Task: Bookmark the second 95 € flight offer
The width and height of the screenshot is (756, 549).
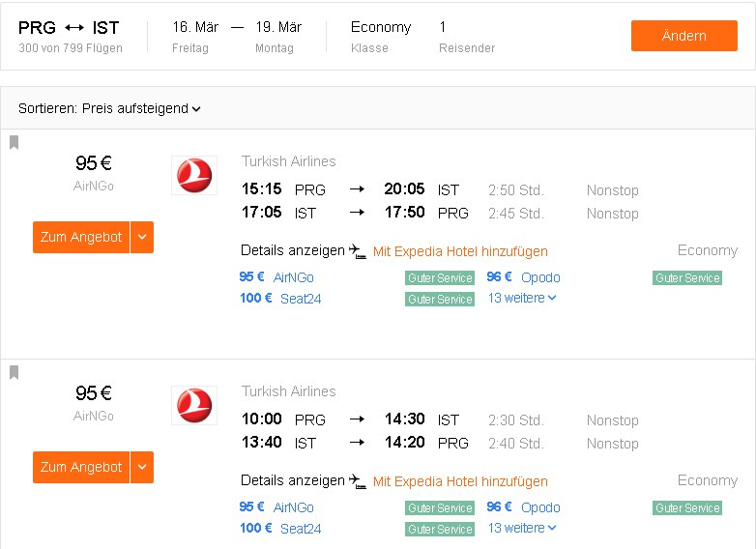Action: 14,372
